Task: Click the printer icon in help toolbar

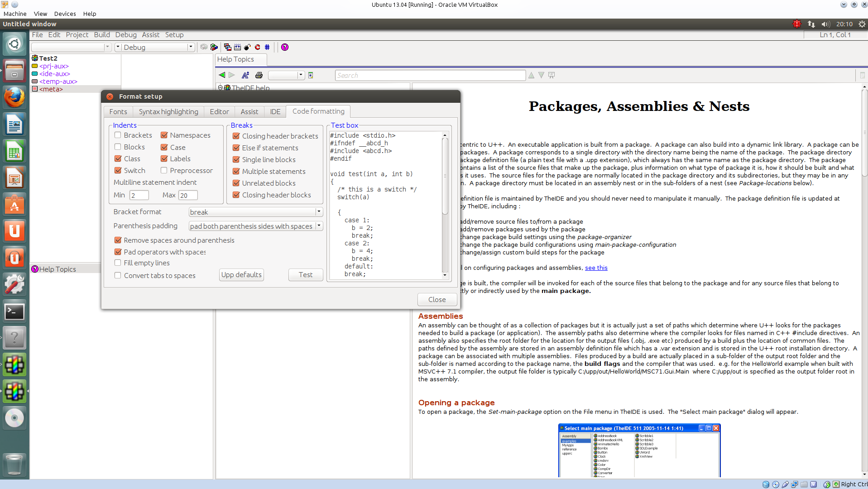Action: click(259, 75)
